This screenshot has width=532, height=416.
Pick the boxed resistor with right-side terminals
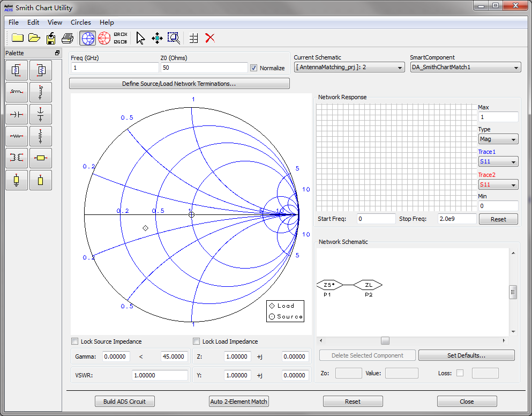click(x=16, y=70)
